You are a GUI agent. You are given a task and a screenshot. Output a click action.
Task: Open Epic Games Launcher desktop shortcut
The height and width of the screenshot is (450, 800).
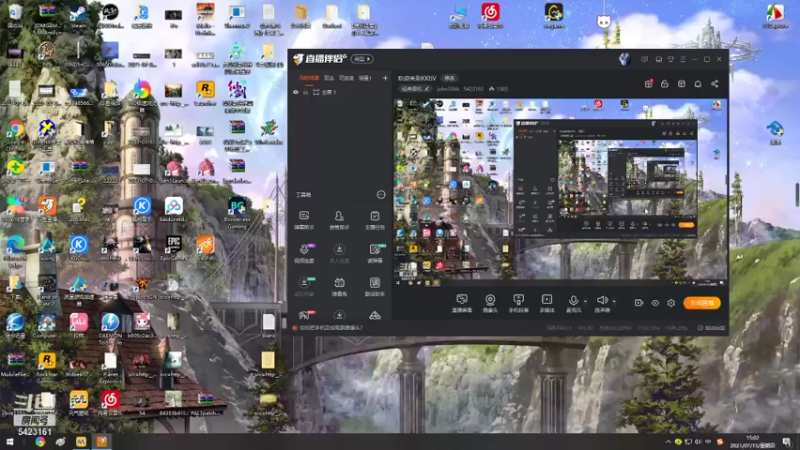click(173, 247)
